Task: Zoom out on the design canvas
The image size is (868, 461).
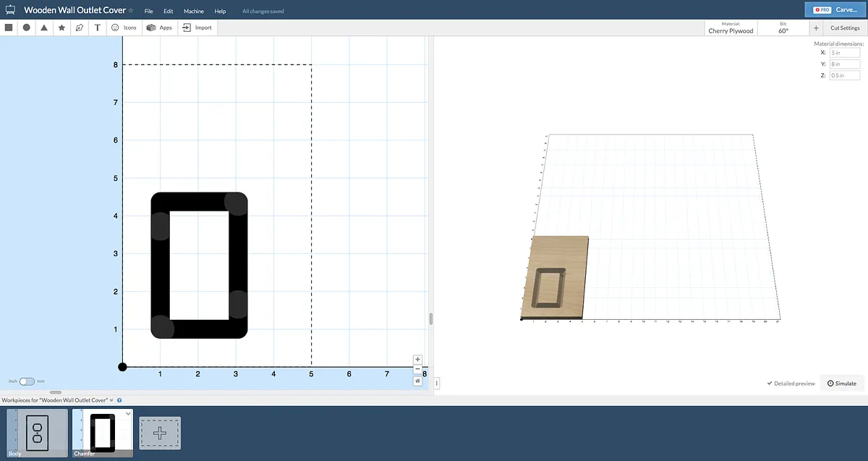Action: [x=417, y=369]
